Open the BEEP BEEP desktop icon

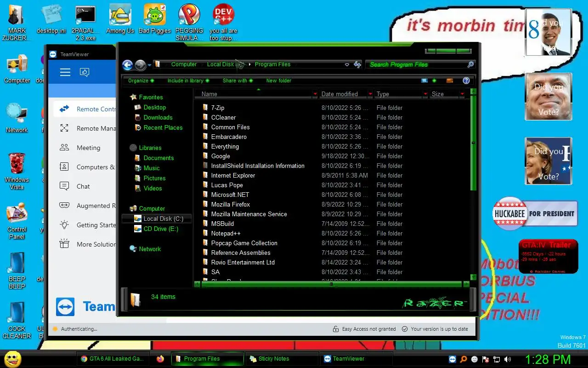(17, 270)
